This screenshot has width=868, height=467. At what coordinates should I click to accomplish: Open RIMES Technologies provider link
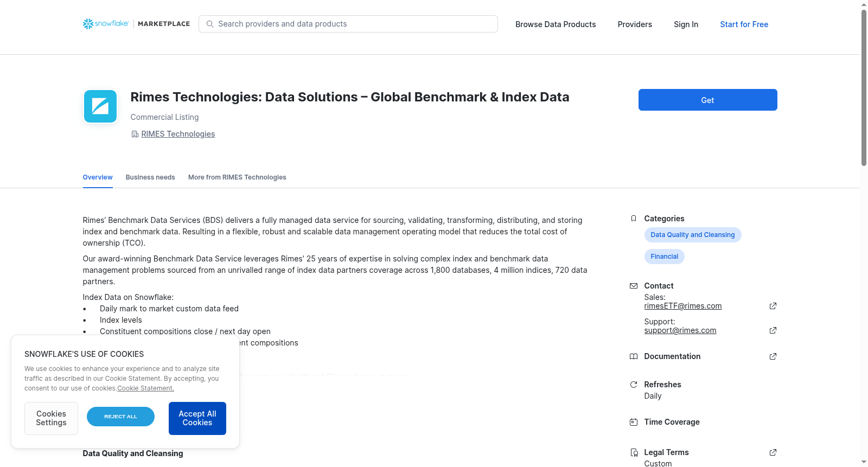click(178, 134)
